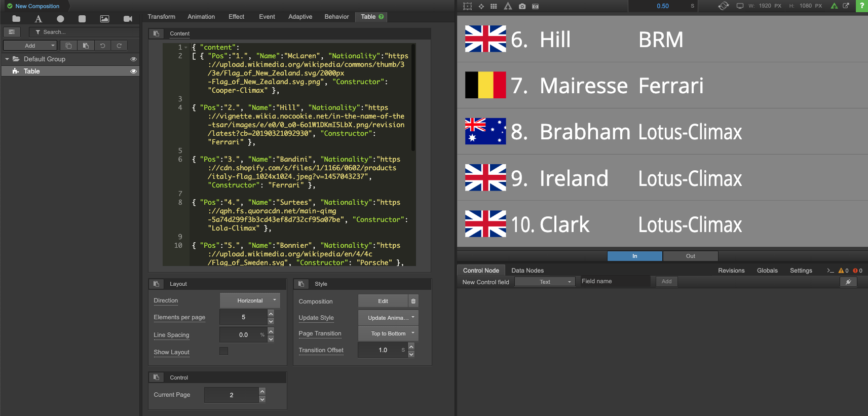
Task: Add a new group with the folder icon
Action: 16,19
